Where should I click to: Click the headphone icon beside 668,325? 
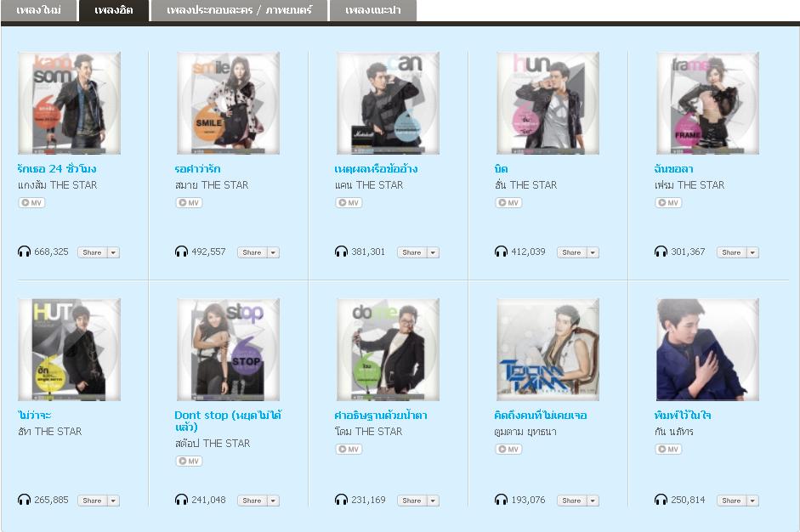click(24, 252)
